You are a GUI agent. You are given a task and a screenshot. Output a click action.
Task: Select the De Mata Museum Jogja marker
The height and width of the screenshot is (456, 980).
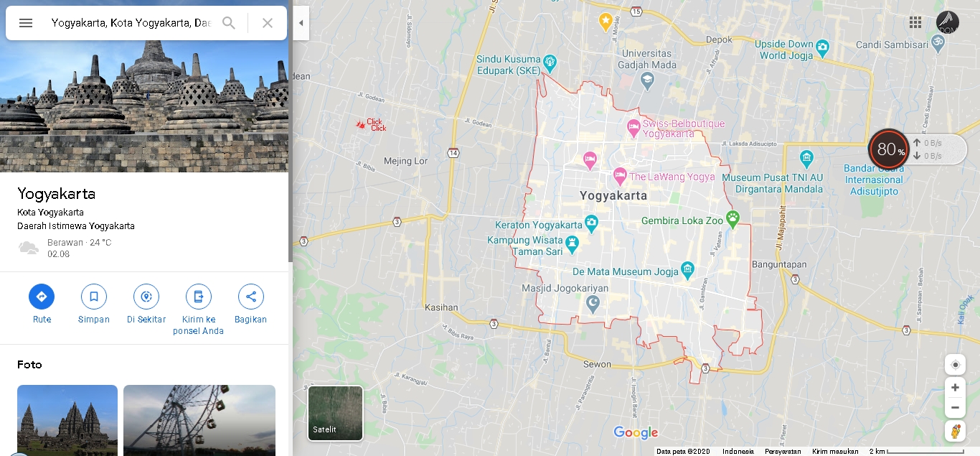688,270
